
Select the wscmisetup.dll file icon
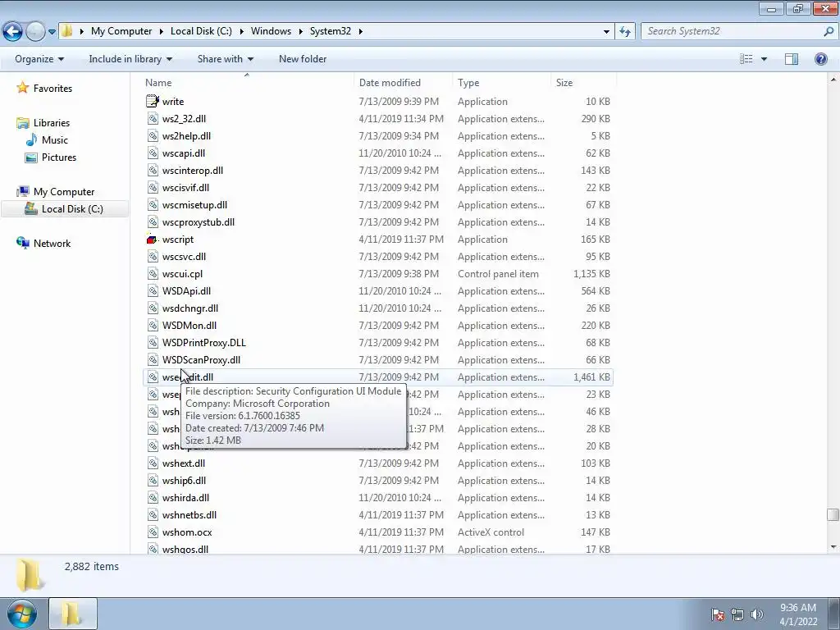(x=153, y=204)
